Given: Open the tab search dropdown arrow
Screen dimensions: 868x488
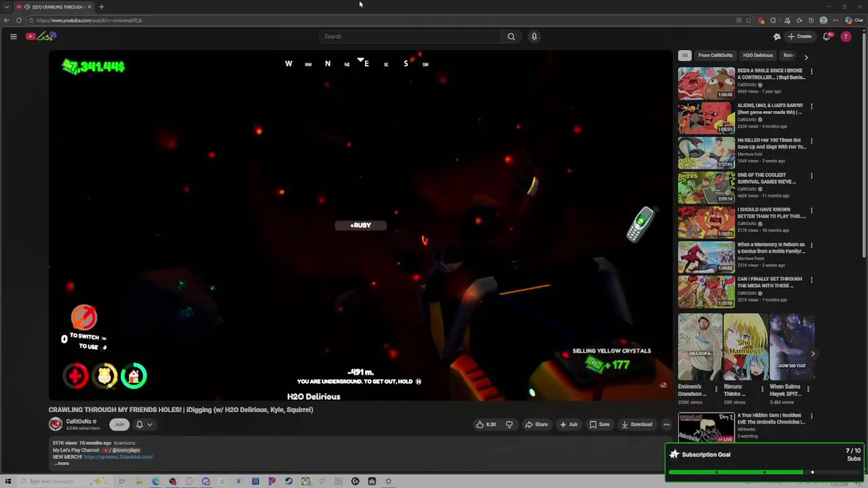Looking at the screenshot, I should click(x=7, y=7).
